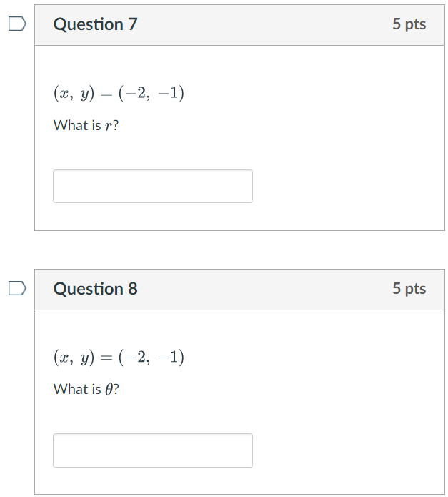Click the equation in Question 7
The image size is (448, 497).
click(x=119, y=93)
